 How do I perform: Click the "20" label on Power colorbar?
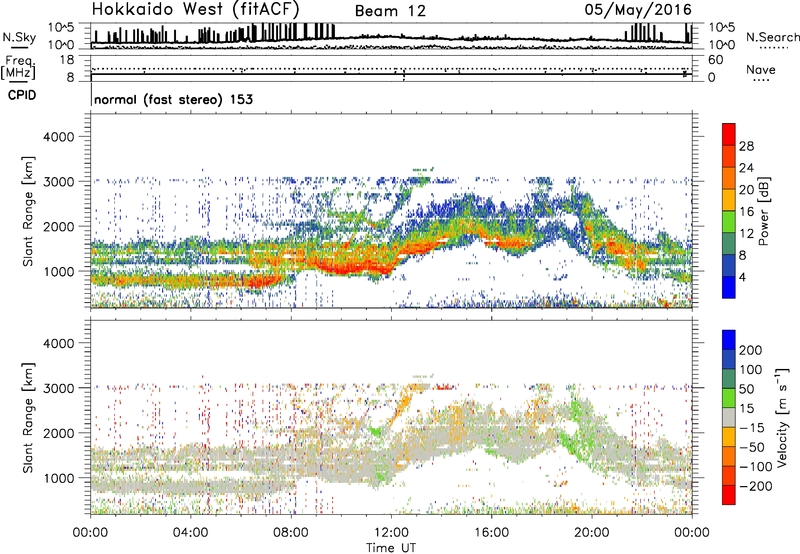point(746,190)
